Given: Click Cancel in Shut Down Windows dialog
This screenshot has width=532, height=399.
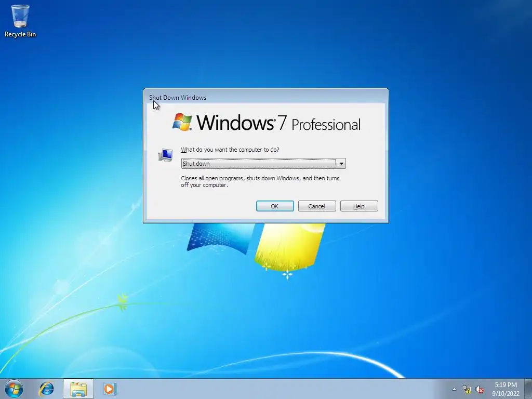Looking at the screenshot, I should (x=317, y=206).
